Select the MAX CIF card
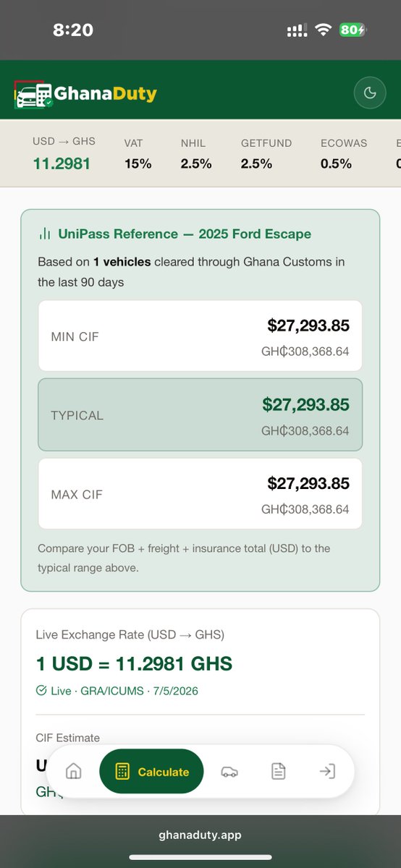 (x=200, y=494)
